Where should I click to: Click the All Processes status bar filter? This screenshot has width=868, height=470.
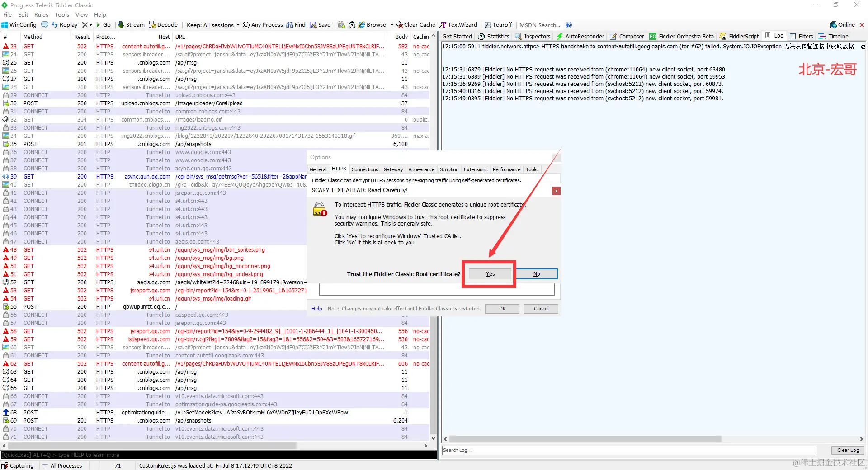62,465
